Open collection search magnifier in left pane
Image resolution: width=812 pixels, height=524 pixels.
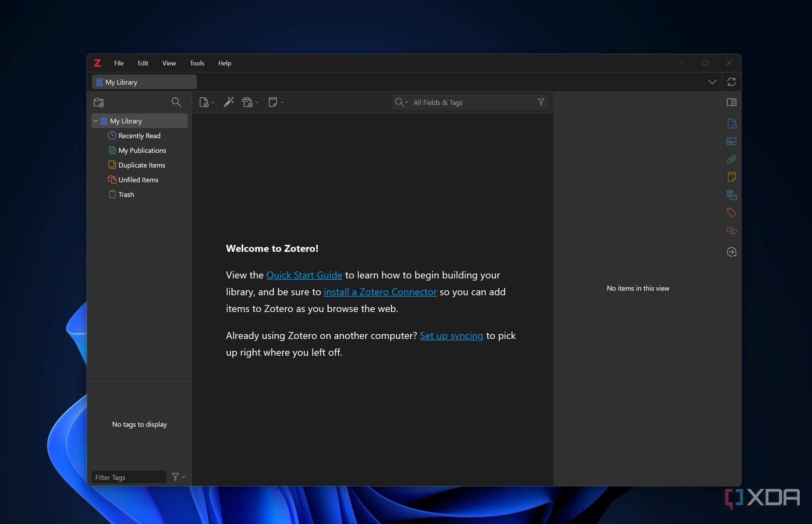[176, 102]
